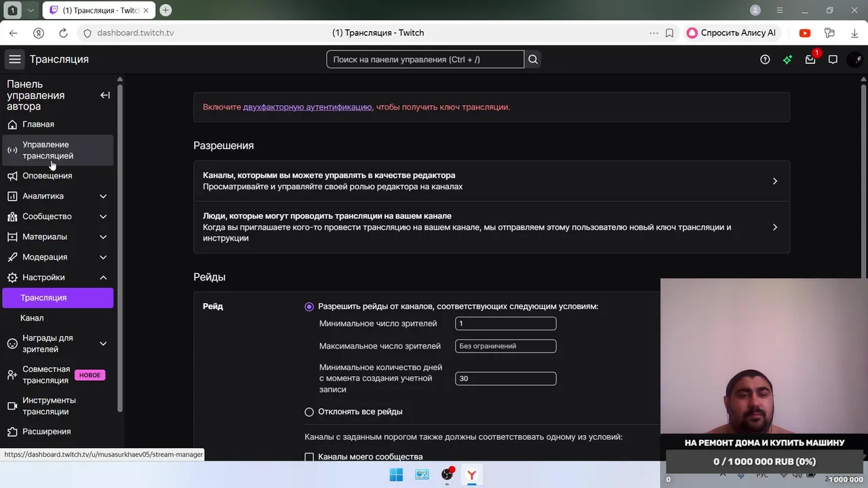Open the hamburger navigation menu

point(14,59)
